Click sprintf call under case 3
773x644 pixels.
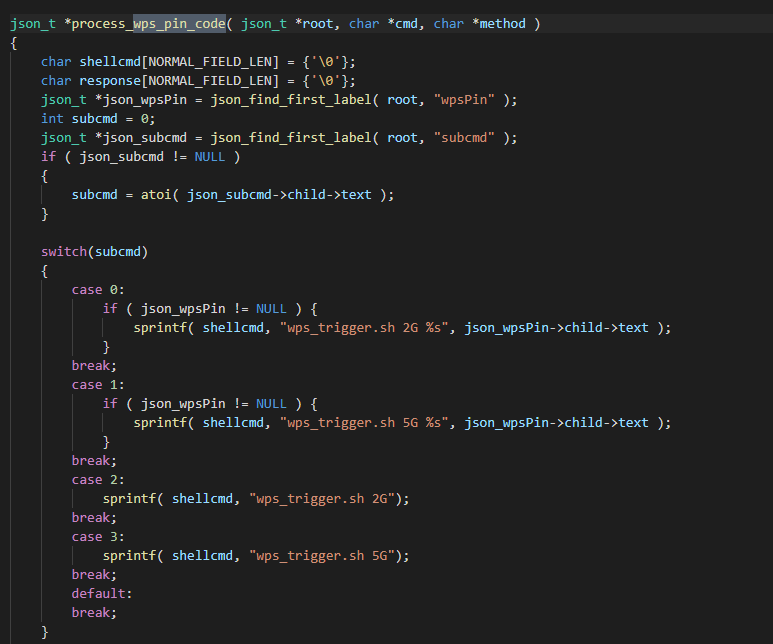coord(129,556)
